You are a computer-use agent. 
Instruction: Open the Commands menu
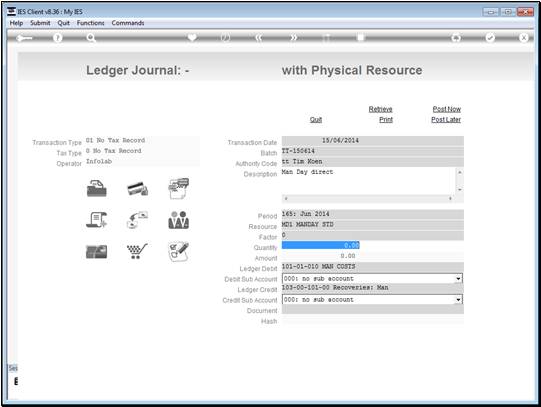[x=128, y=23]
